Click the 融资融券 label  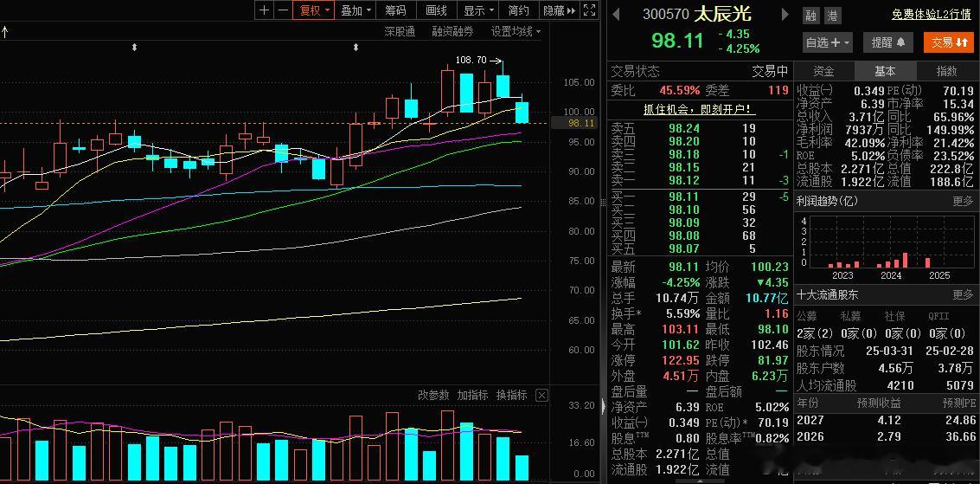click(x=452, y=31)
